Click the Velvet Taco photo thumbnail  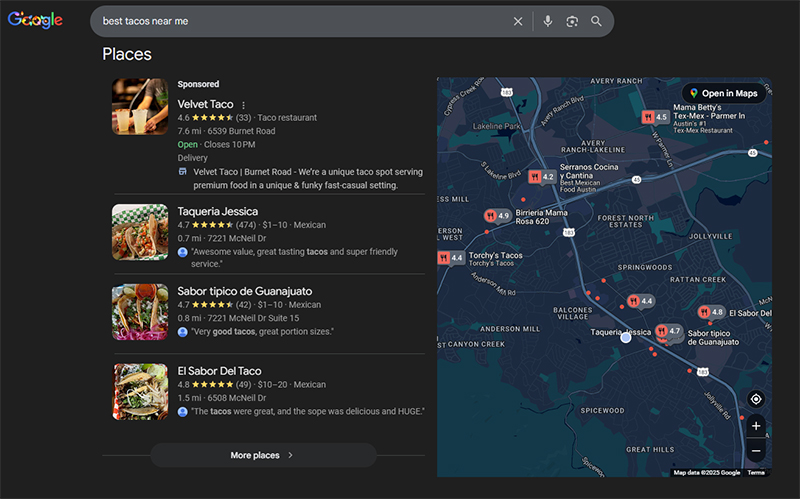[x=140, y=106]
